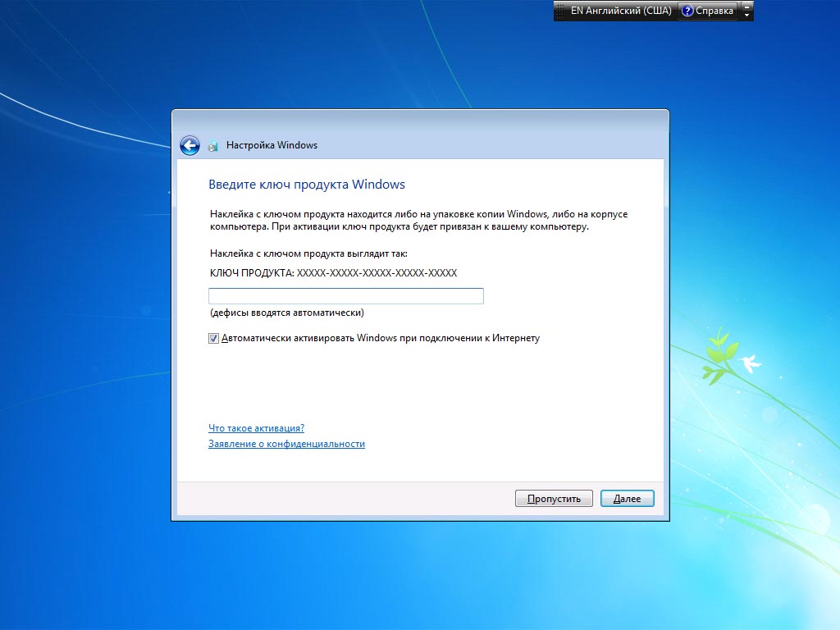Viewport: 840px width, 630px height.
Task: Click the help question mark icon
Action: pos(687,11)
